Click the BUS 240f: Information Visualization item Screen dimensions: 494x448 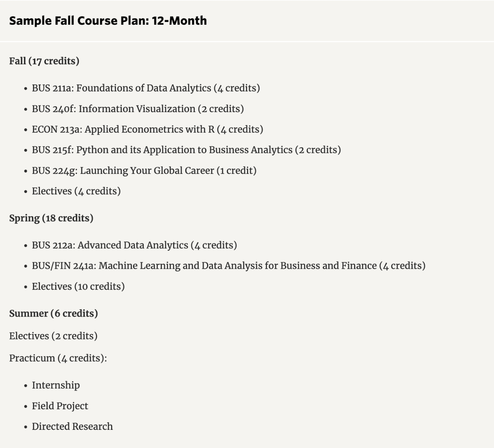(137, 109)
